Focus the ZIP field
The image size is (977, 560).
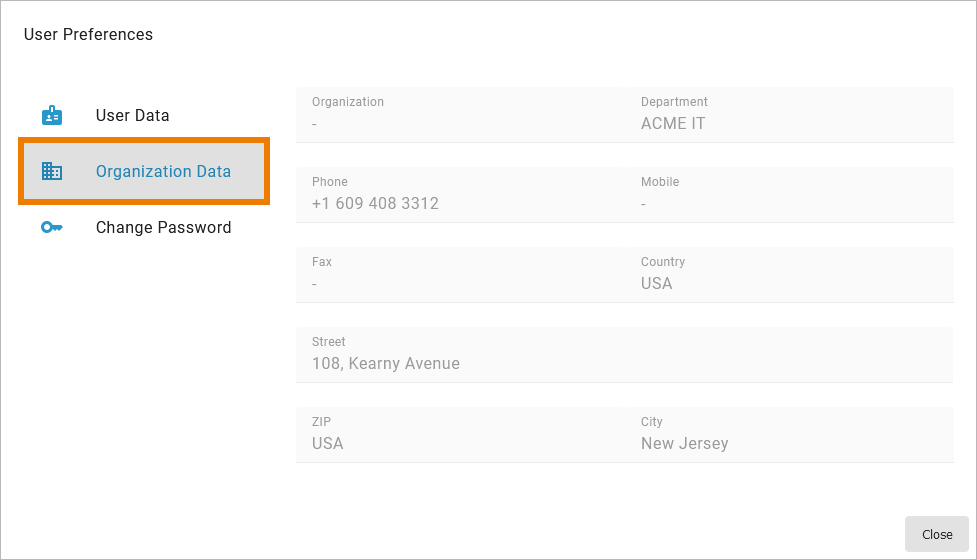[460, 444]
